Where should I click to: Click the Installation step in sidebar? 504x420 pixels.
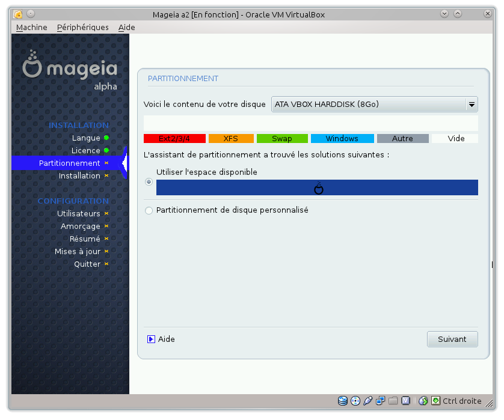click(x=79, y=175)
